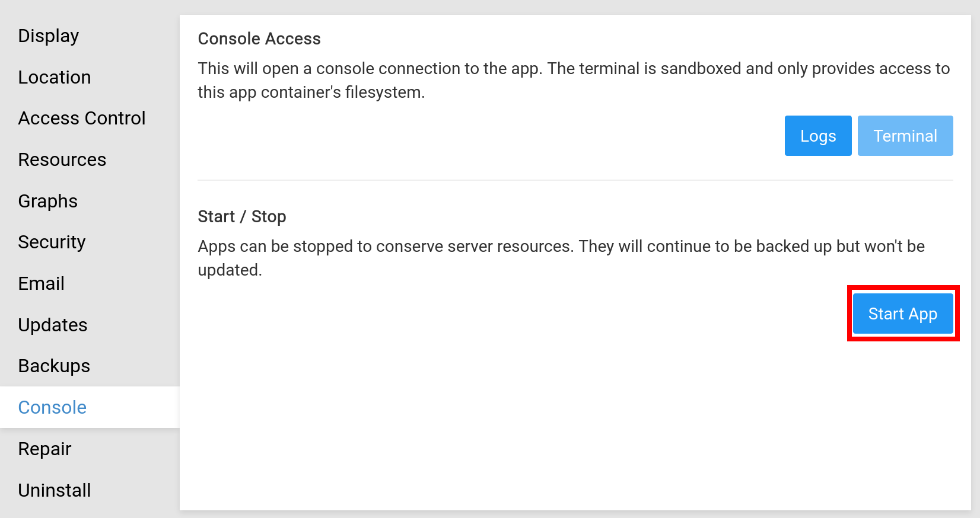Go to the Updates section
This screenshot has width=980, height=518.
coord(53,325)
